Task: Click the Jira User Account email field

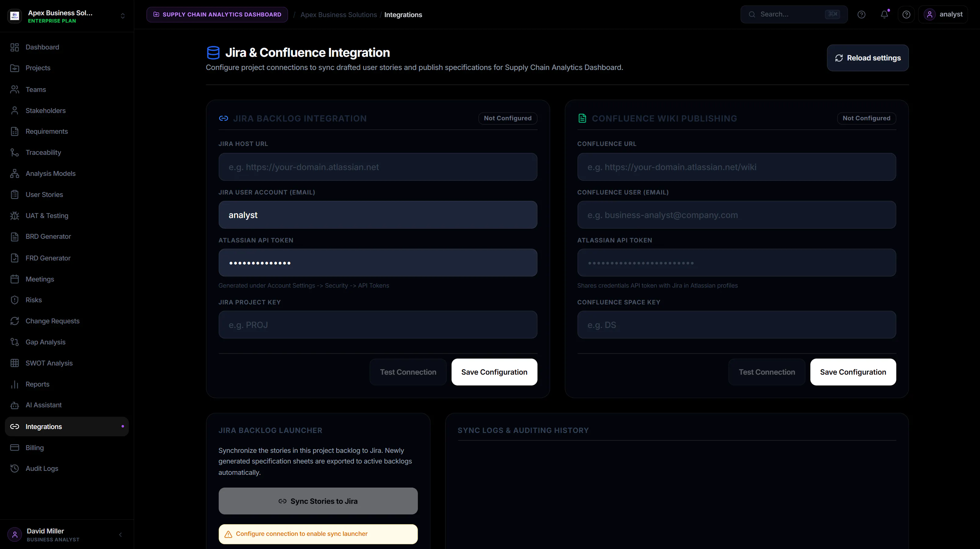Action: [378, 215]
